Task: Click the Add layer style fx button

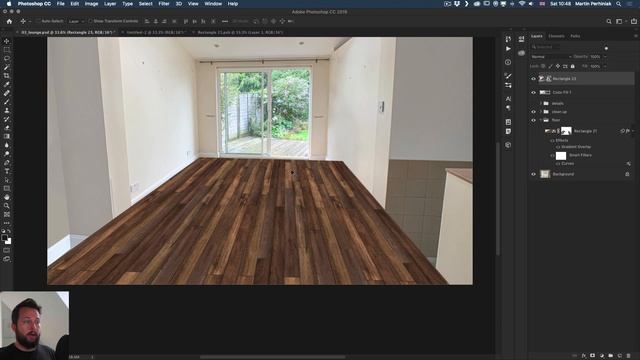Action: point(584,356)
